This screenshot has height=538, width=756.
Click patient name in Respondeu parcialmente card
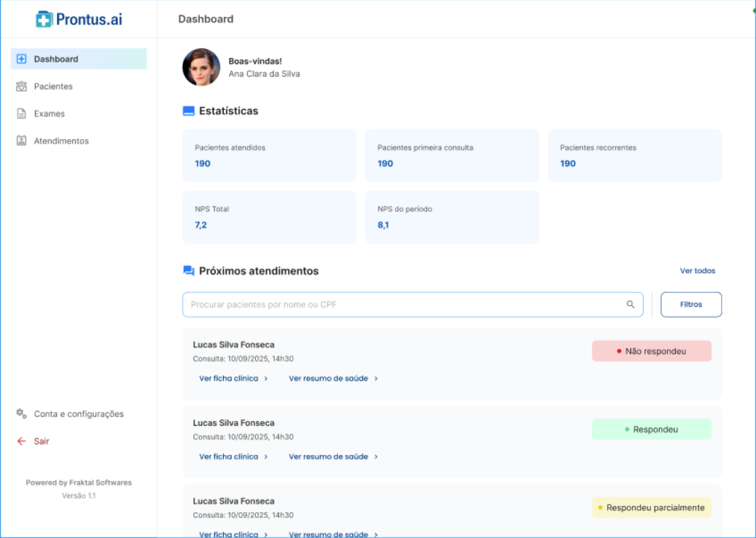click(x=234, y=501)
